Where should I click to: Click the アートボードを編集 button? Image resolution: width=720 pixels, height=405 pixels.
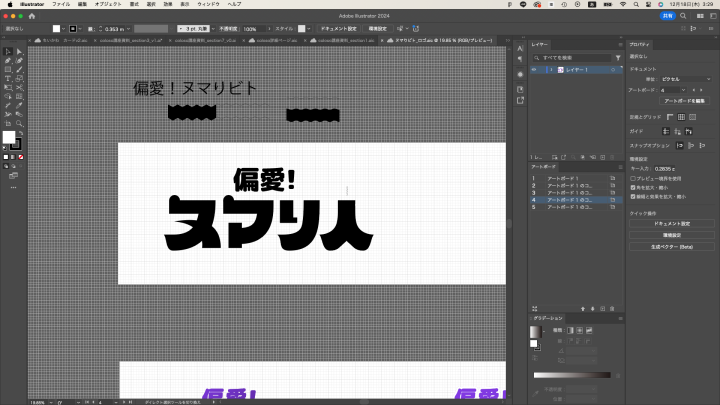point(684,101)
